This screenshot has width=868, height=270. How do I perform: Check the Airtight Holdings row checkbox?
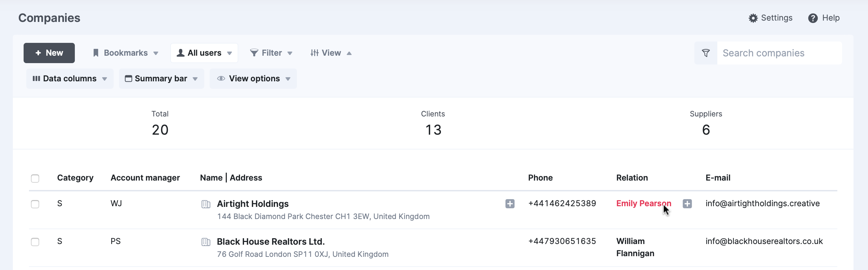pyautogui.click(x=35, y=204)
